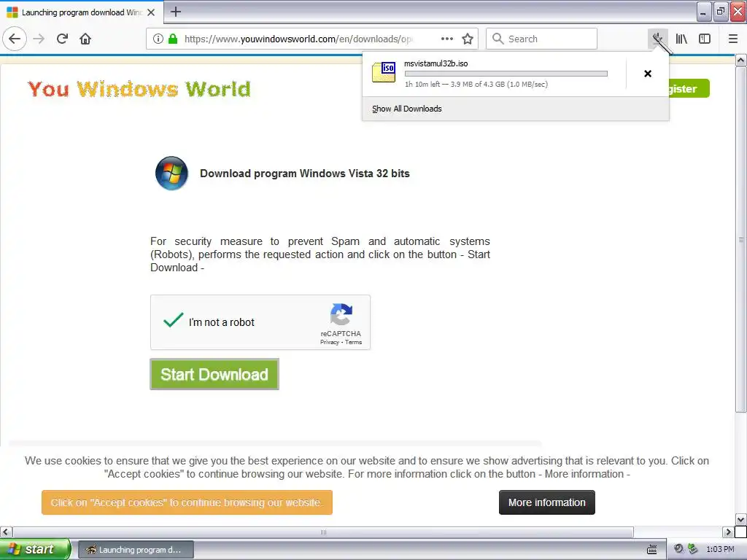
Task: Click the You Windows World logo
Action: [139, 89]
